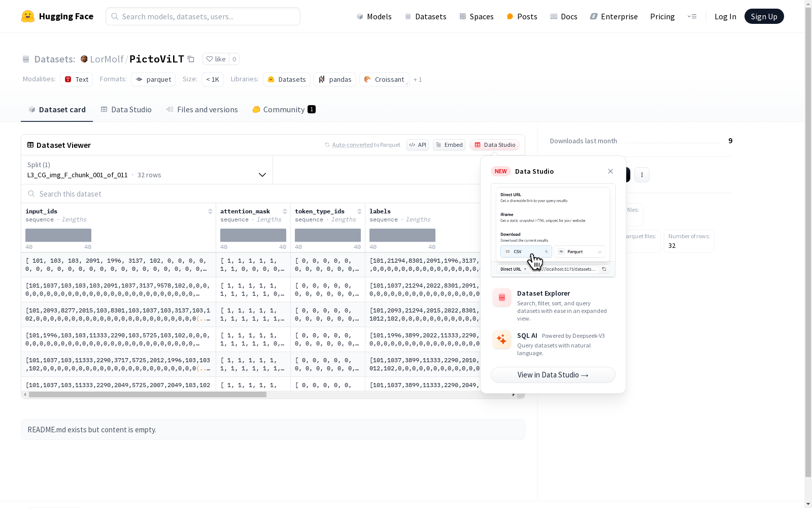This screenshot has height=508, width=812.
Task: Switch to the Dataset card tab
Action: 57,109
